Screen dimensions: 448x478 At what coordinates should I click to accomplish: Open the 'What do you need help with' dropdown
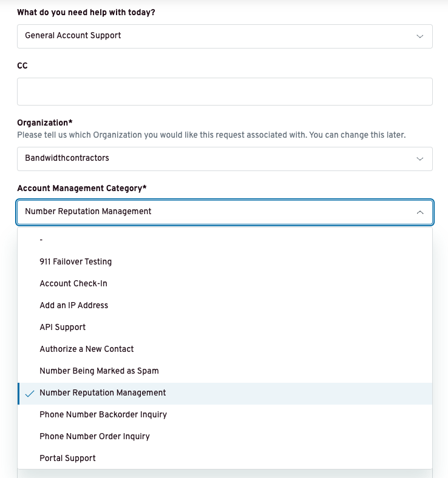tap(225, 36)
